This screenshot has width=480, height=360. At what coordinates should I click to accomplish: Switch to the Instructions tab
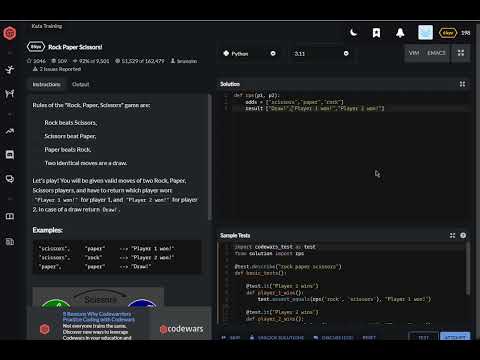46,84
